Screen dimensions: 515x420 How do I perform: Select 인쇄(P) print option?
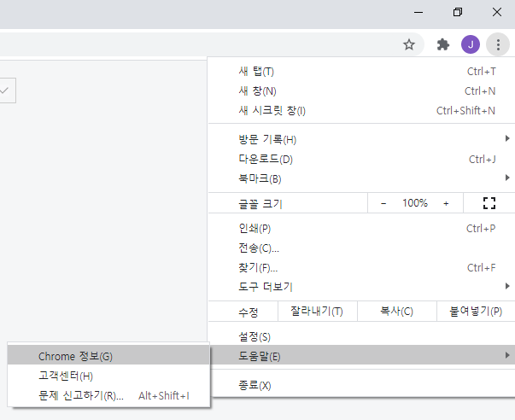pos(361,228)
